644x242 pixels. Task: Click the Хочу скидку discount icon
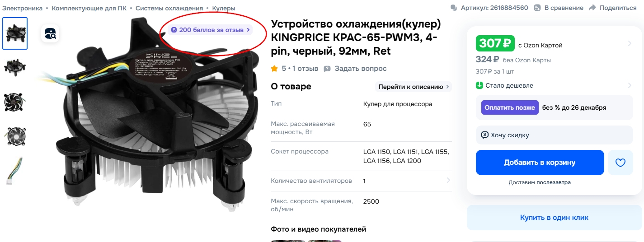point(485,135)
